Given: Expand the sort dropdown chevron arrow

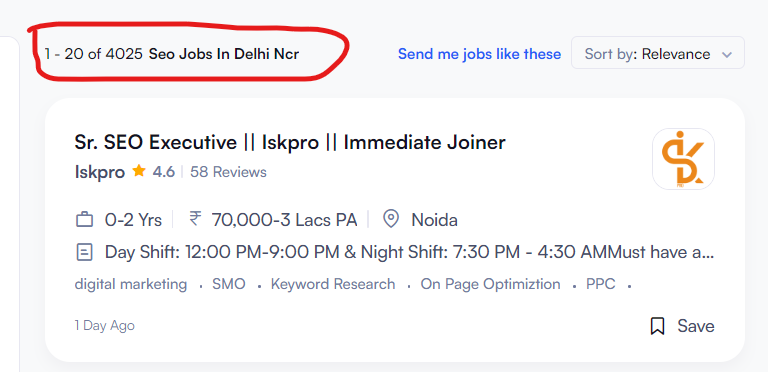Looking at the screenshot, I should [x=727, y=54].
